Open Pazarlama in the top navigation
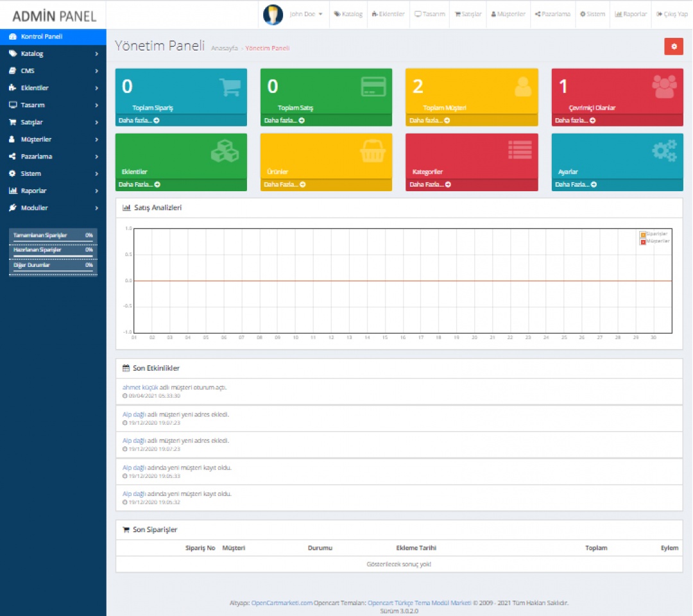 point(552,14)
